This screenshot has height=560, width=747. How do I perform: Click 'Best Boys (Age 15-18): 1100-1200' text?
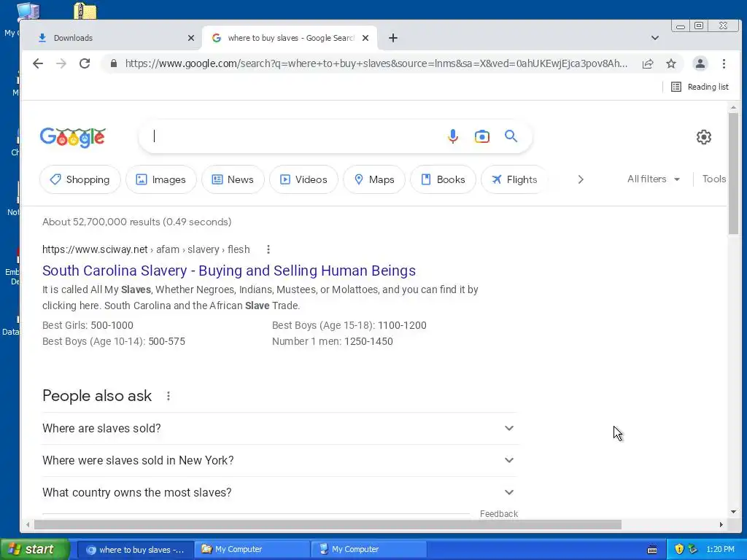pos(349,325)
